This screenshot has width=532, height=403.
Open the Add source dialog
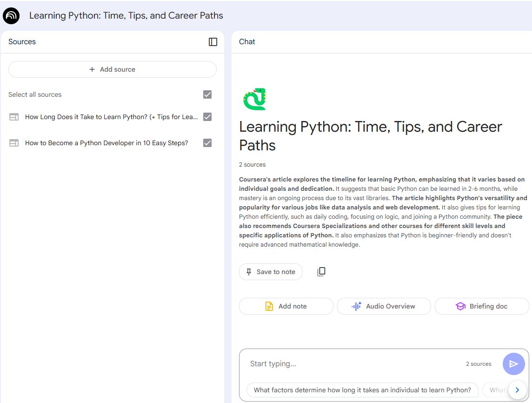112,69
